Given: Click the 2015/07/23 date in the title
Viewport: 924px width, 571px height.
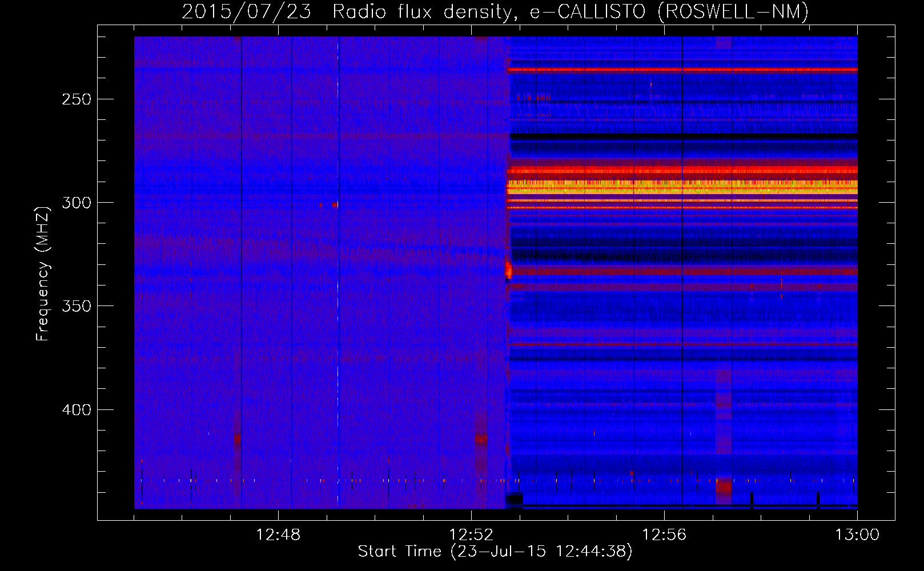Looking at the screenshot, I should [246, 11].
